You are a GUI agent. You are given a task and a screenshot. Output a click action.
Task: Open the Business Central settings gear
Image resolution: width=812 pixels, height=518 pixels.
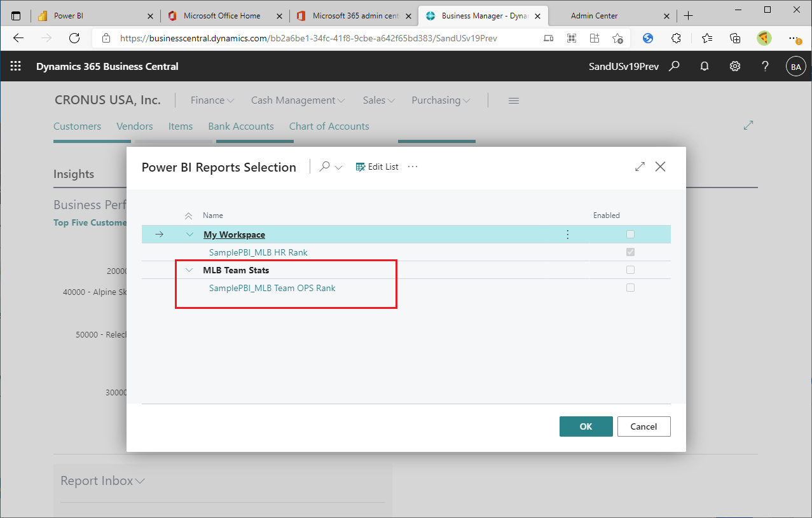[734, 66]
